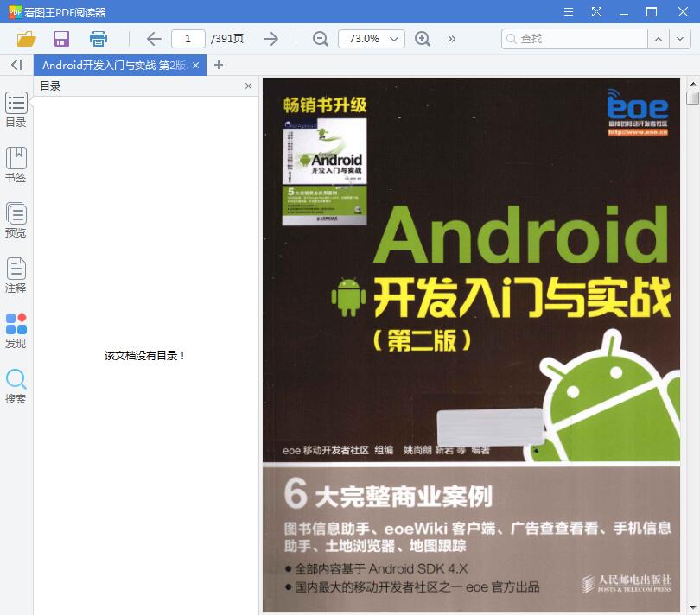The image size is (700, 615).
Task: Print the document with the printer icon
Action: 99,39
